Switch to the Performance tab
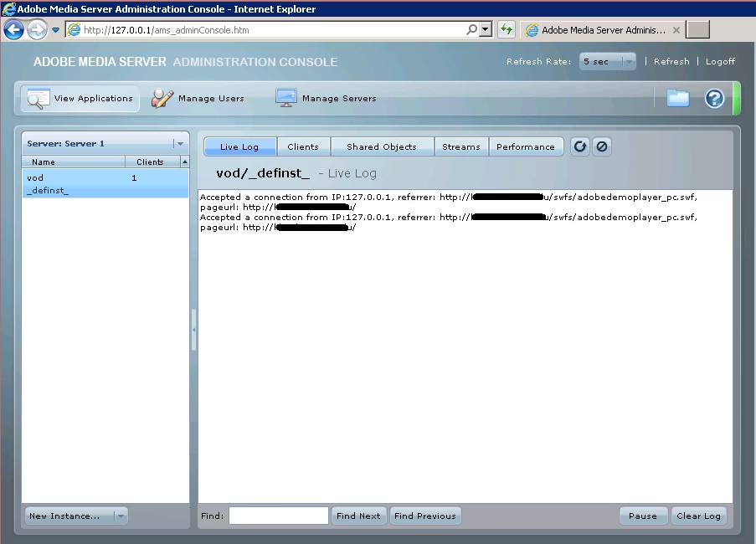 [x=526, y=146]
